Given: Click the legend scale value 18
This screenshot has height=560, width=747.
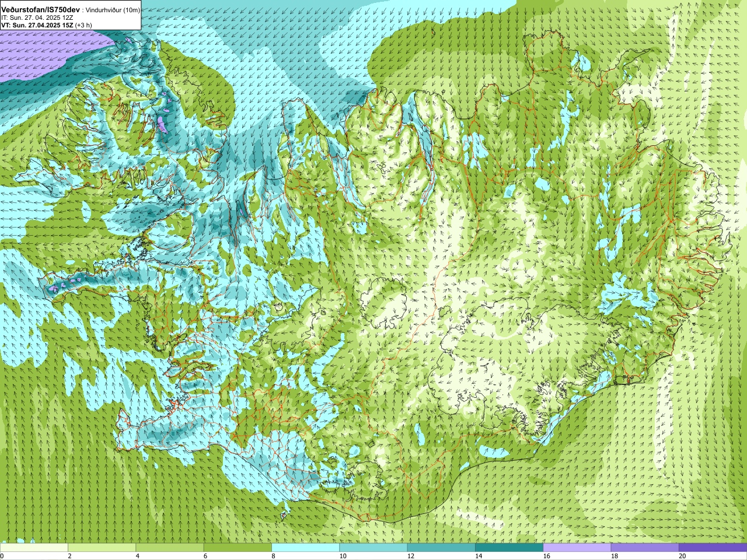Looking at the screenshot, I should click(x=615, y=556).
